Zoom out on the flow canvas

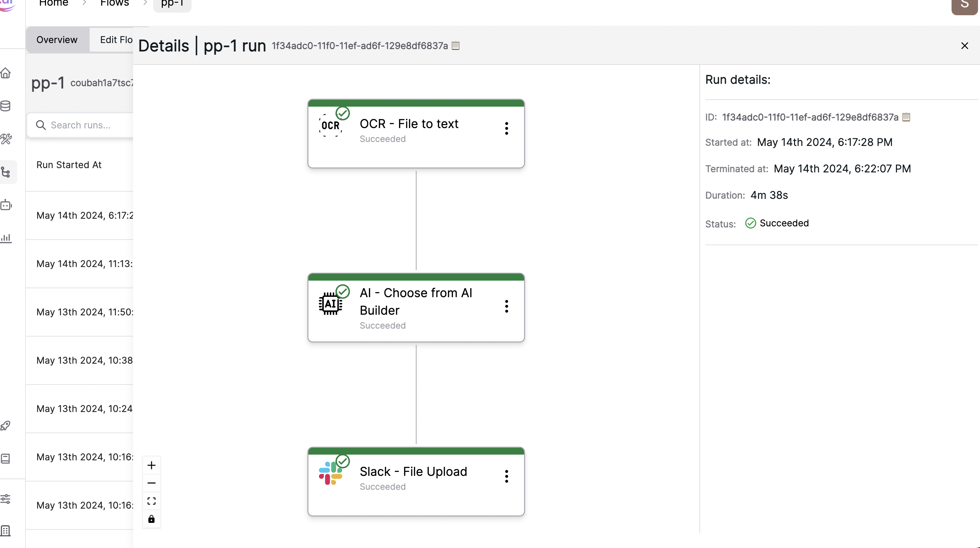tap(152, 483)
